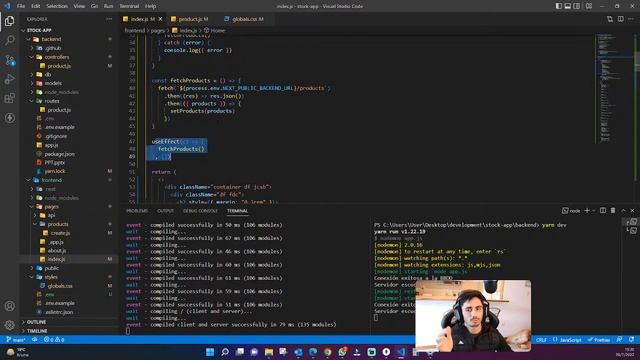Image resolution: width=640 pixels, height=360 pixels.
Task: Toggle the primary side bar
Action: point(559,6)
